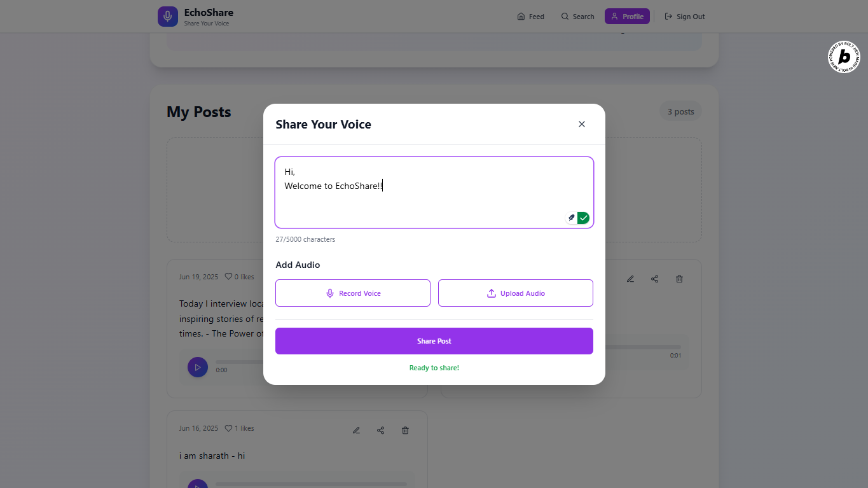This screenshot has width=868, height=488.
Task: Start recording with Record Voice
Action: (x=353, y=293)
